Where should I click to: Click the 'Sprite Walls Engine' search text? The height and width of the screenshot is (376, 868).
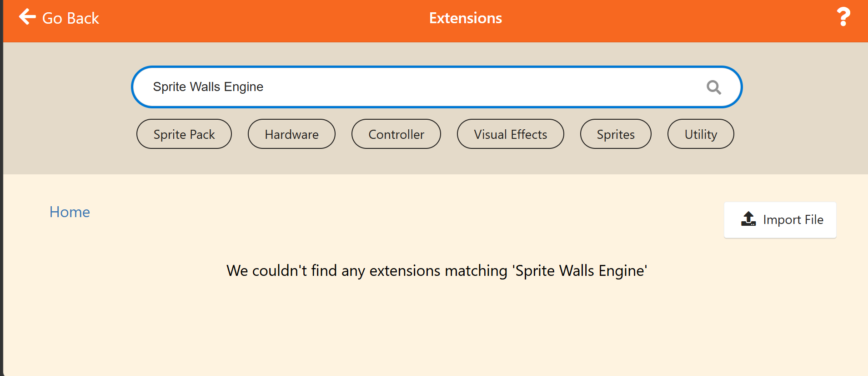(x=208, y=86)
